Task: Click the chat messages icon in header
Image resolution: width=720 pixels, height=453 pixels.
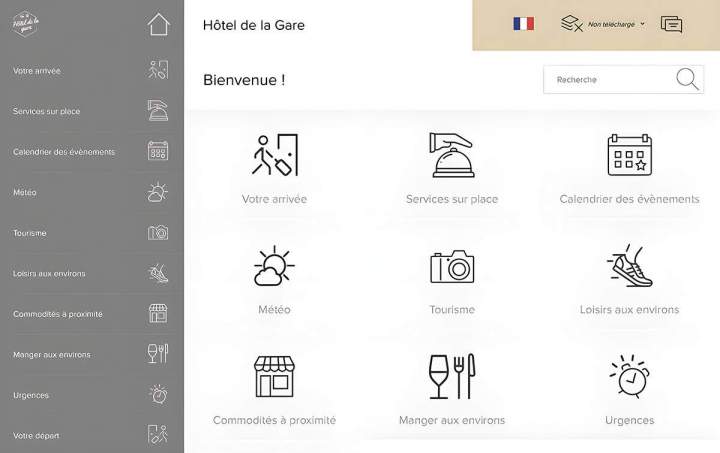Action: [x=671, y=24]
